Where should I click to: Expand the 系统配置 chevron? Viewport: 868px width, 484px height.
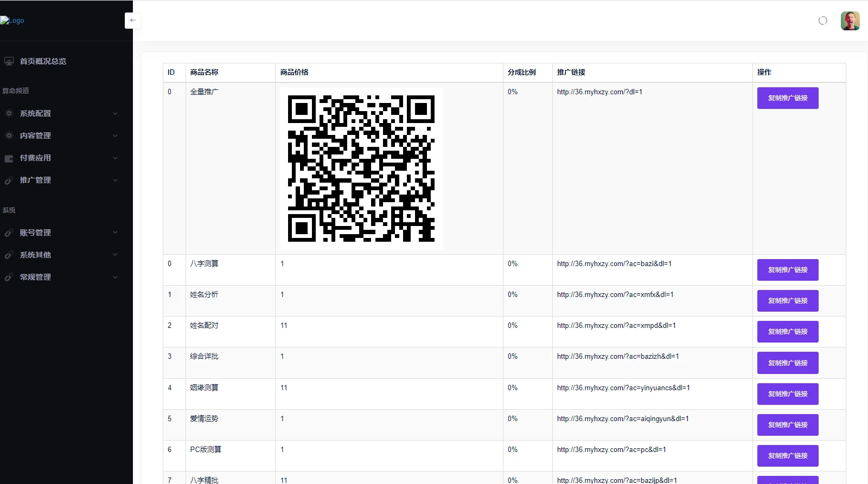(x=115, y=113)
